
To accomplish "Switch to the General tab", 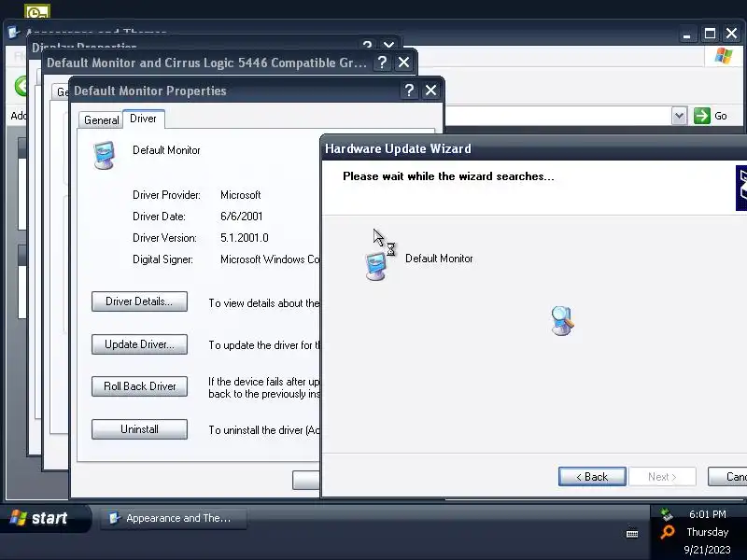I will (x=101, y=120).
